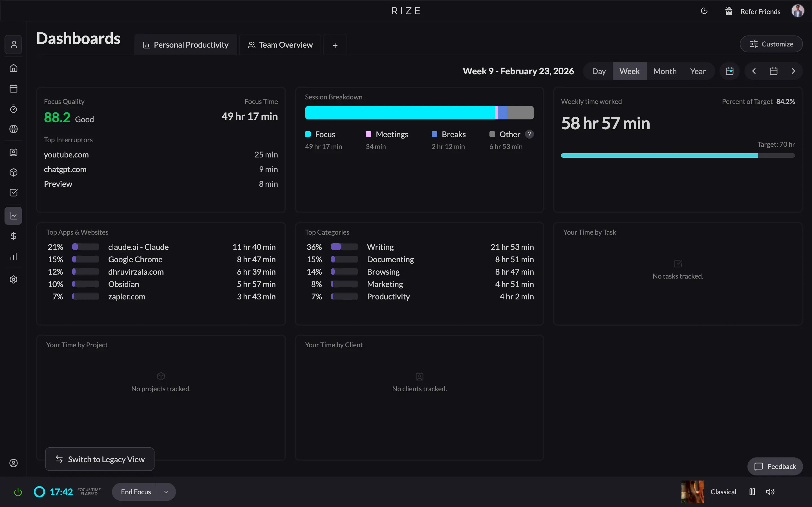The width and height of the screenshot is (812, 507).
Task: Click the profile avatar in top right
Action: [798, 11]
